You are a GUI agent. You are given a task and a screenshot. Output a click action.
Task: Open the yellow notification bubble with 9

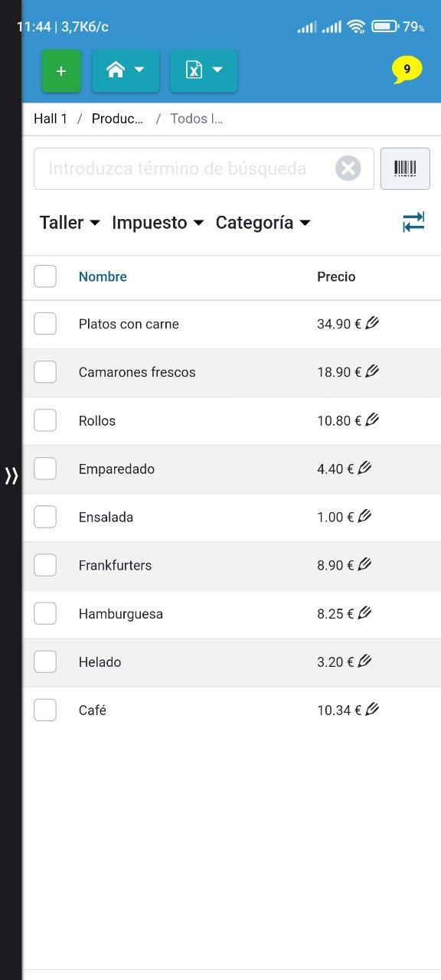(x=407, y=70)
